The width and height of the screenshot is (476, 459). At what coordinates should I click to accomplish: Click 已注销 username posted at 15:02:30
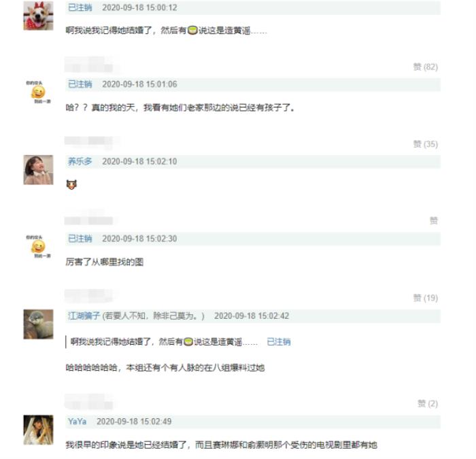click(x=80, y=239)
